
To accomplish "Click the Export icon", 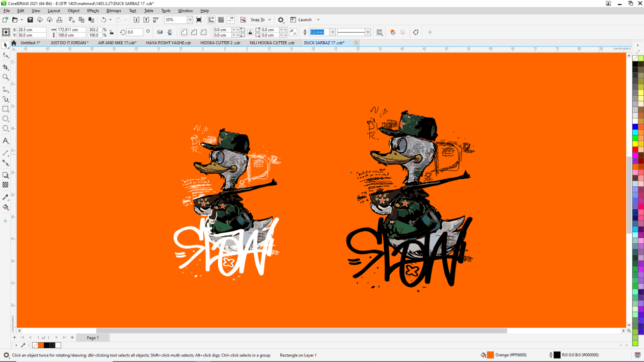I will coord(146,20).
